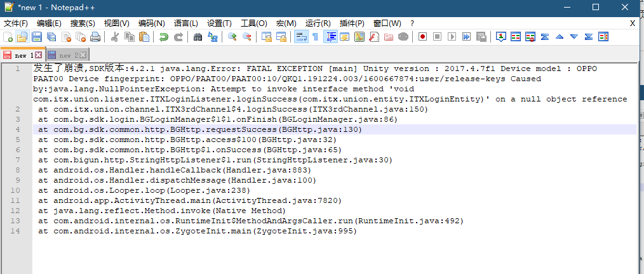644x274 pixels.
Task: Click the Compare files icon
Action: (516, 37)
